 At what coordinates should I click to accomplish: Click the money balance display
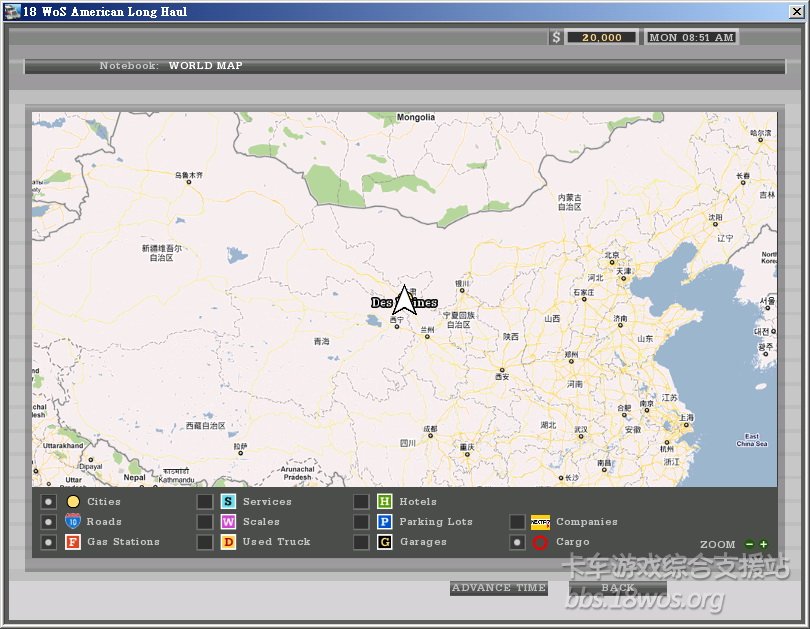coord(601,38)
